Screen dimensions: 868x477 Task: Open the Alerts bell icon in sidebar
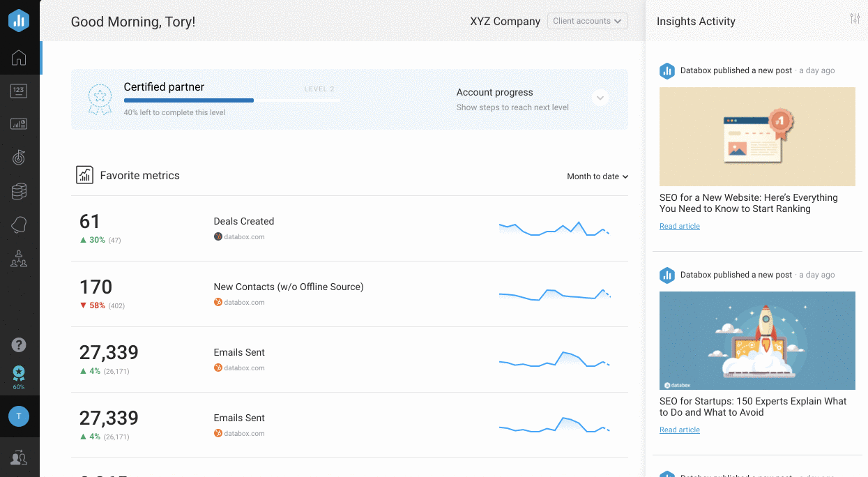19,225
